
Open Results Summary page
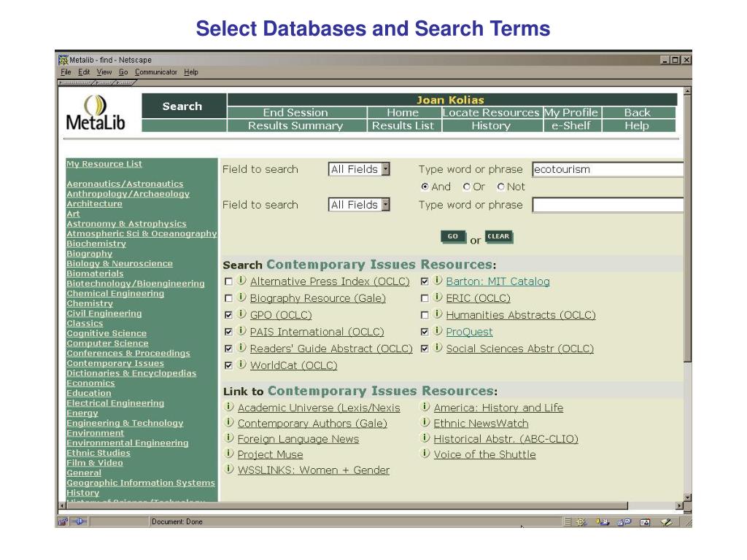tap(297, 125)
